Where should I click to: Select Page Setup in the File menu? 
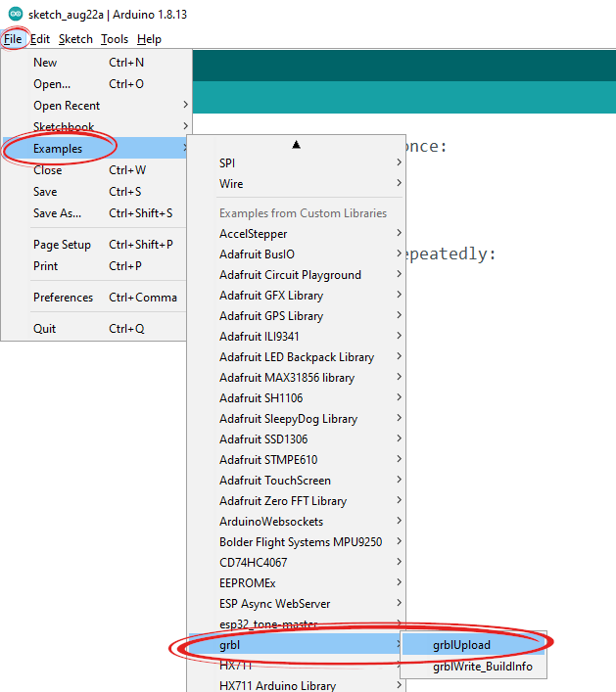(94, 245)
